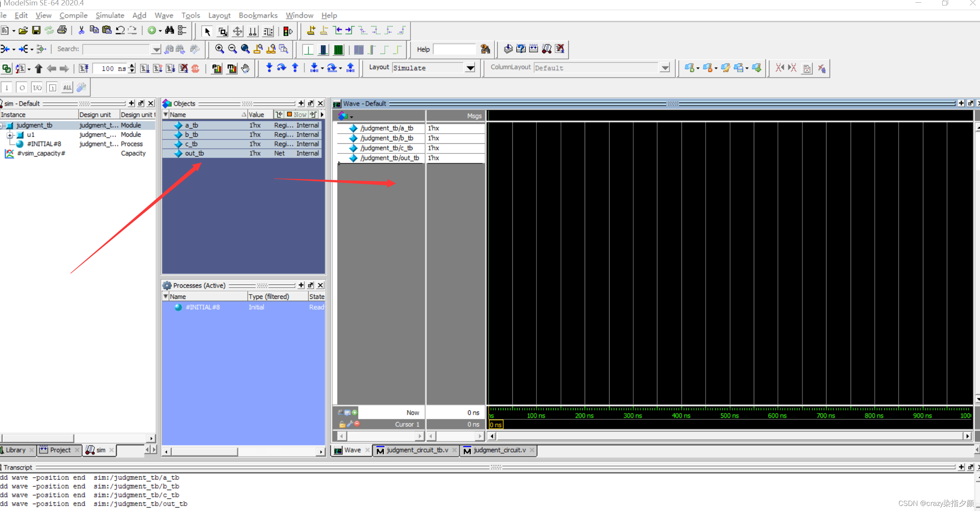Go up one level with the black arrow icon
This screenshot has height=511, width=980.
(x=38, y=68)
